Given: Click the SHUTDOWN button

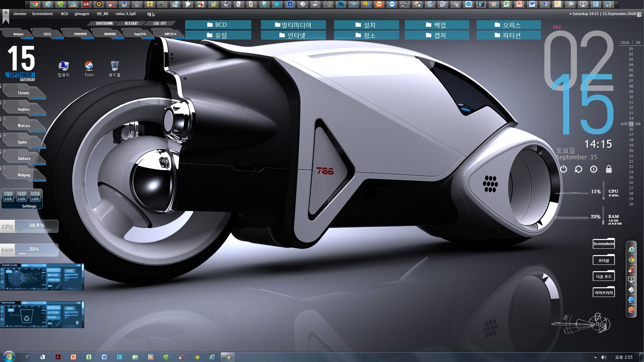Looking at the screenshot, I should 104,23.
